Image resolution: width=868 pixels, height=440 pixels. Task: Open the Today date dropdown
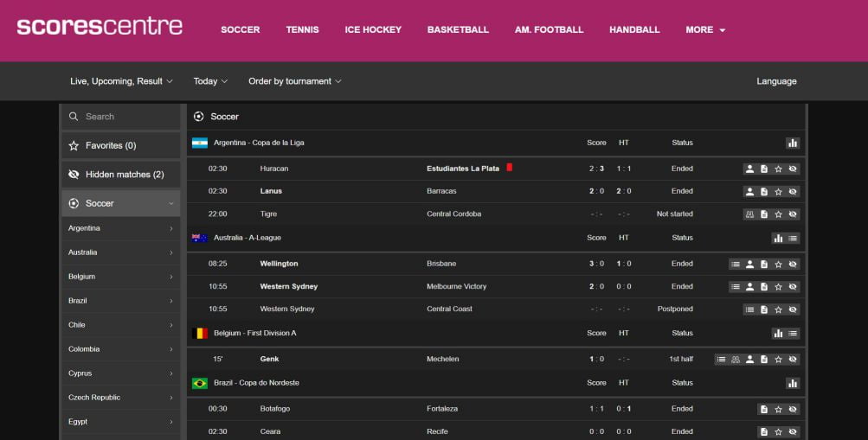pyautogui.click(x=210, y=81)
